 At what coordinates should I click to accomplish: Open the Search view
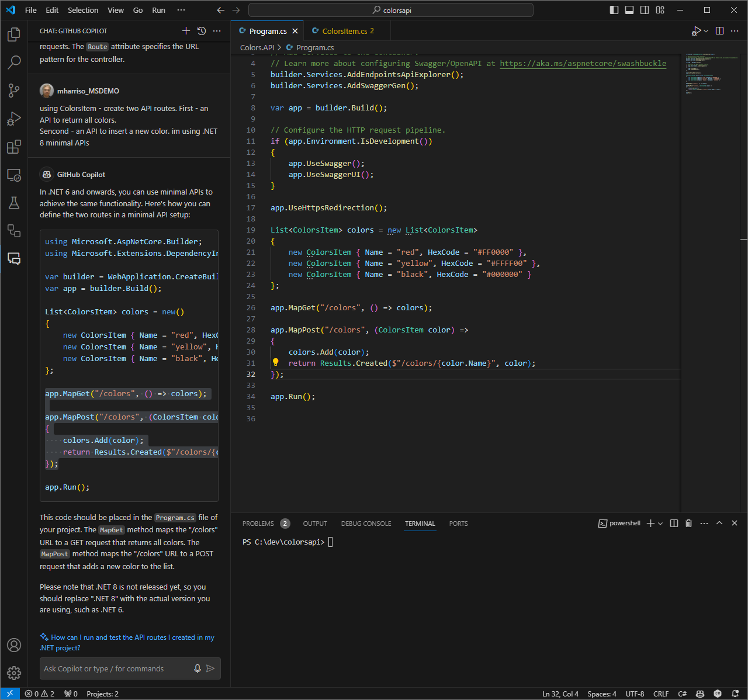pos(14,62)
